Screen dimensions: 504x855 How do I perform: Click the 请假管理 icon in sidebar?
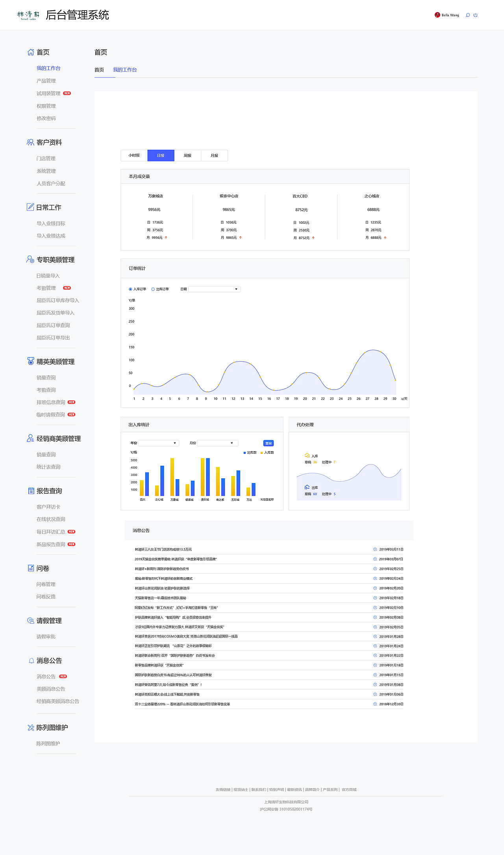(30, 621)
